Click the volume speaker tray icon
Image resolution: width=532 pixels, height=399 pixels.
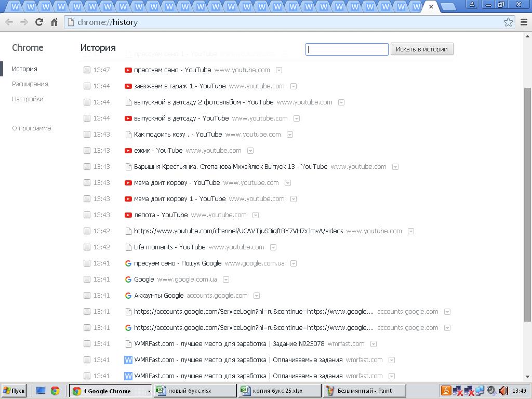[x=503, y=391]
